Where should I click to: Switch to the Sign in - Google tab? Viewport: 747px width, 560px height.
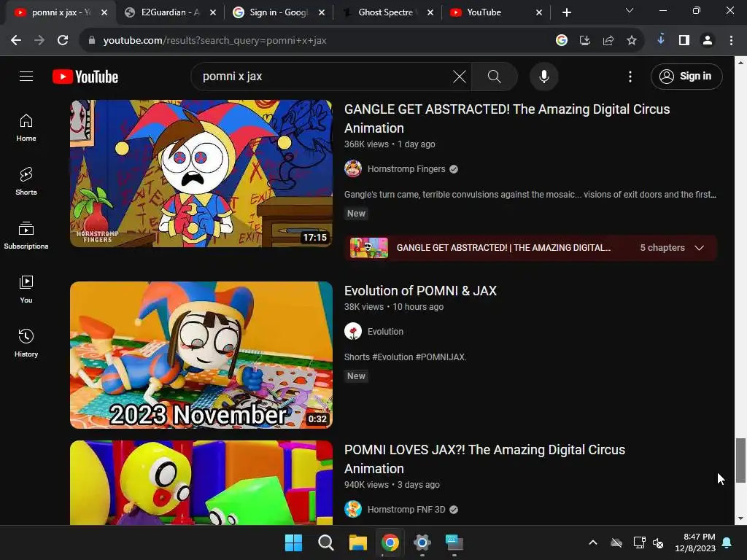(x=279, y=12)
